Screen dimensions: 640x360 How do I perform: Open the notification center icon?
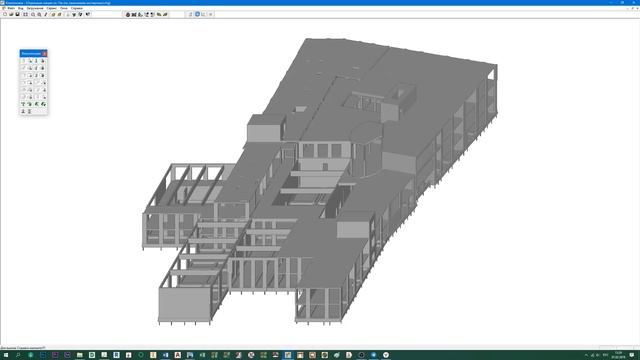pos(632,355)
